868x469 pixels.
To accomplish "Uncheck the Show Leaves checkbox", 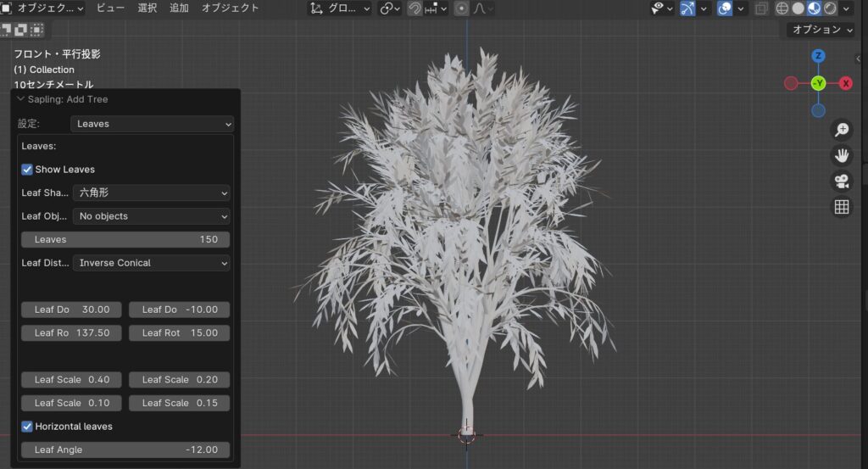I will pos(27,170).
